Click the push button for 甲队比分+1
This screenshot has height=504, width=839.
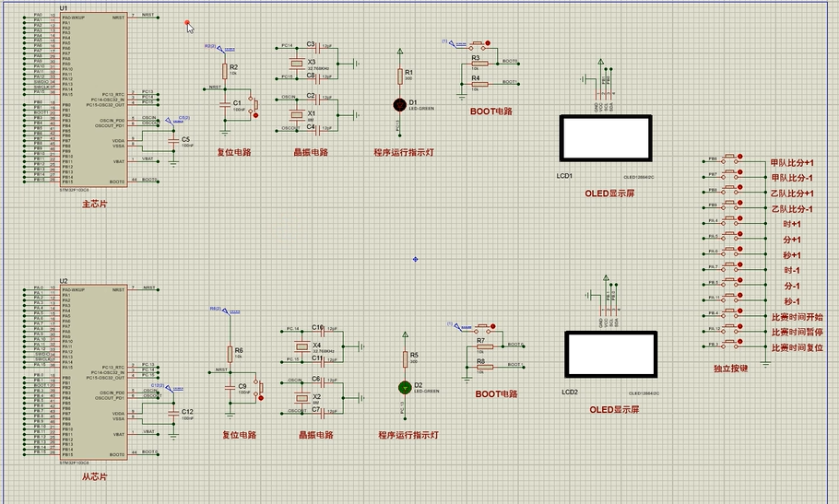pos(730,158)
